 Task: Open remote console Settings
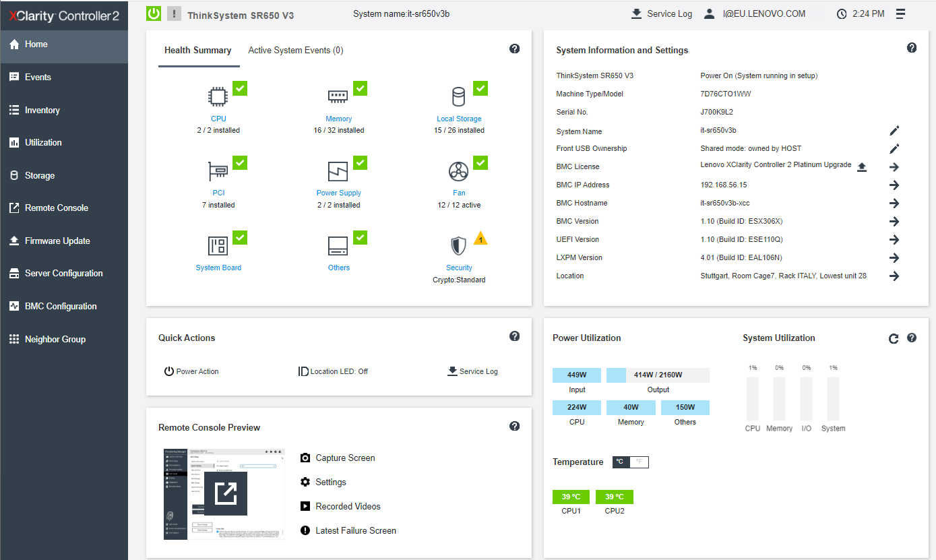(323, 482)
